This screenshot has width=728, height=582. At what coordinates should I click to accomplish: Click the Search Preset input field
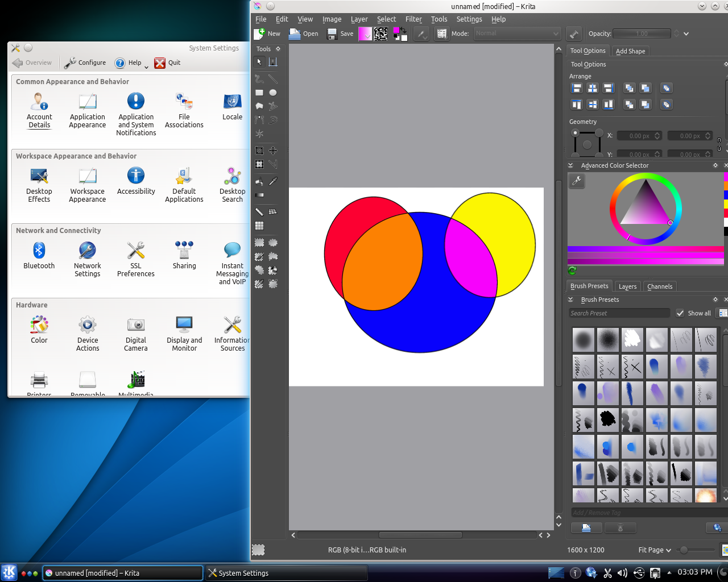(x=620, y=313)
